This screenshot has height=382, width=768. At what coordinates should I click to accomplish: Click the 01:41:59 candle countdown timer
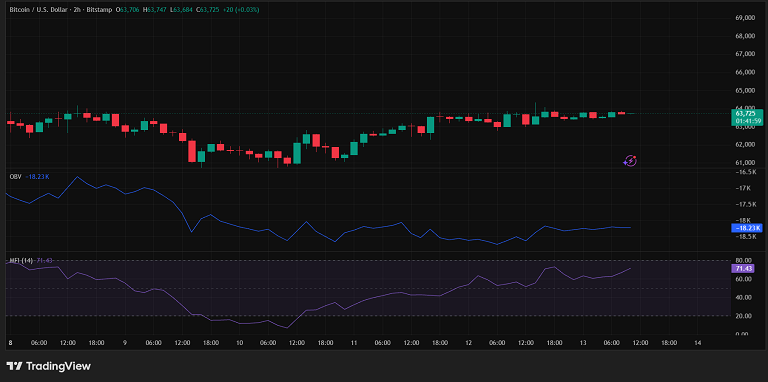[747, 121]
